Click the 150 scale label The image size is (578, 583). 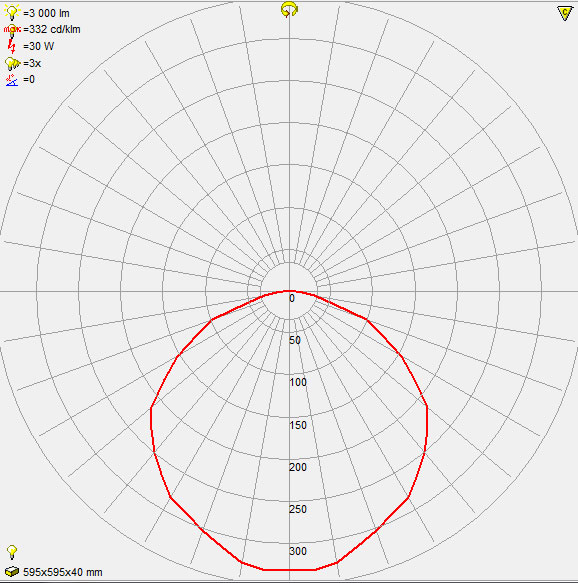(x=298, y=425)
